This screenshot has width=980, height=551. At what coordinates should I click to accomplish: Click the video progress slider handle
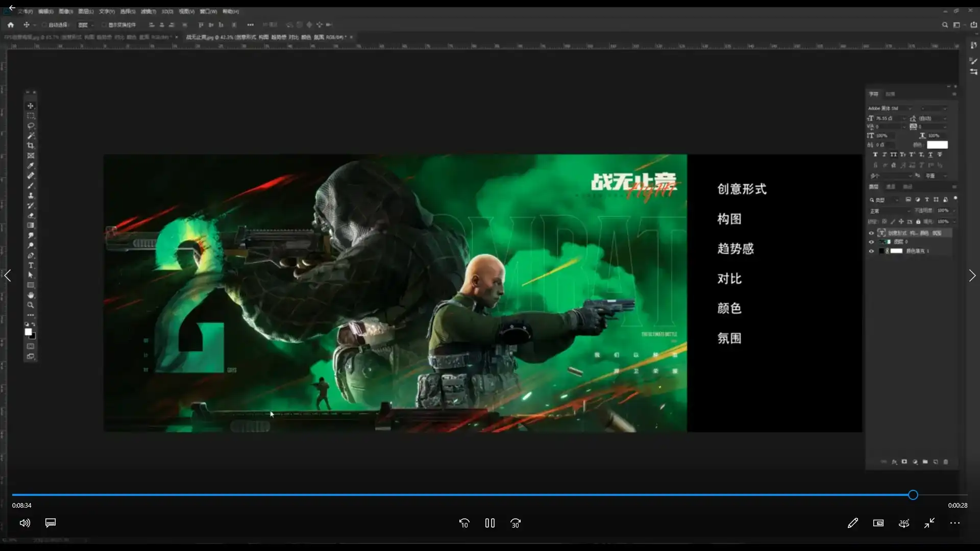click(913, 494)
